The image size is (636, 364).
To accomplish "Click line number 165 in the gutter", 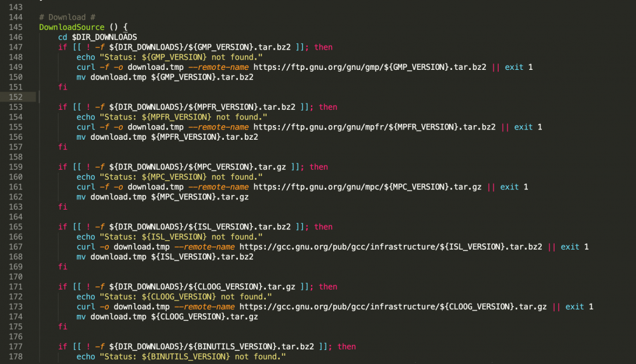I will click(15, 227).
